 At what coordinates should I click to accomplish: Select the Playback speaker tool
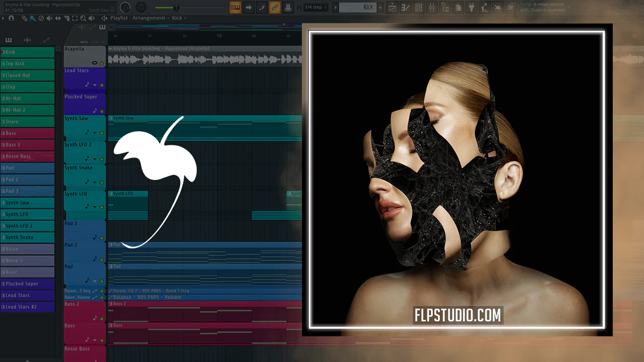[x=92, y=18]
